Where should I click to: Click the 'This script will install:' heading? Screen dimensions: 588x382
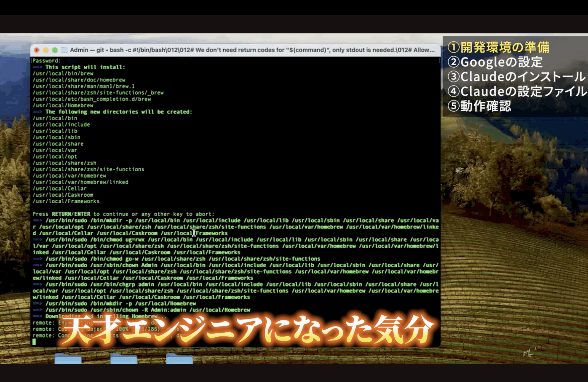pyautogui.click(x=85, y=67)
